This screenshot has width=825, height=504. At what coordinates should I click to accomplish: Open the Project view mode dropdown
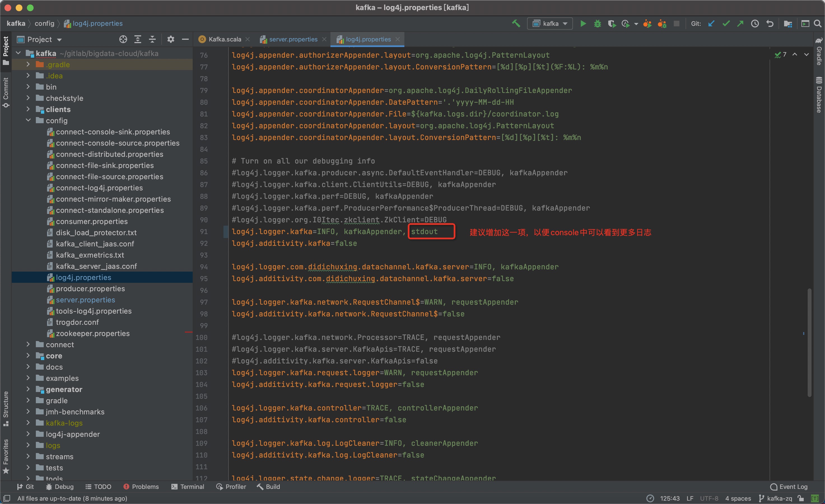tap(60, 39)
